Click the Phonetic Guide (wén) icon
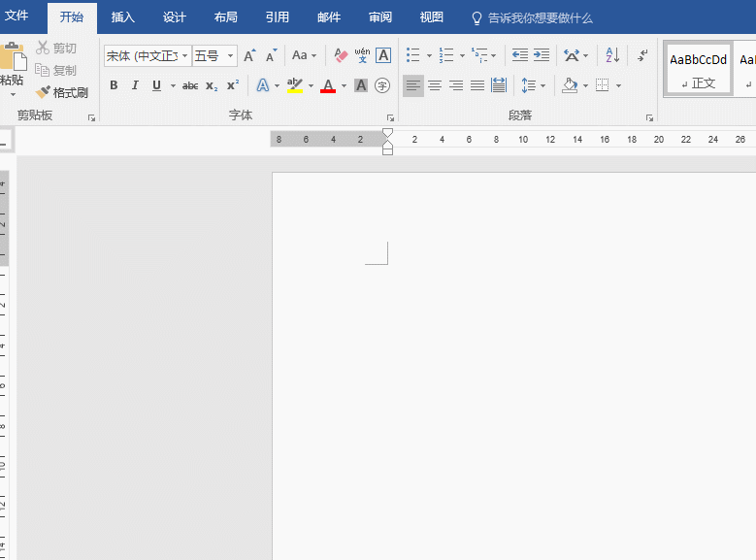Screen dimensions: 756x560 tap(362, 56)
